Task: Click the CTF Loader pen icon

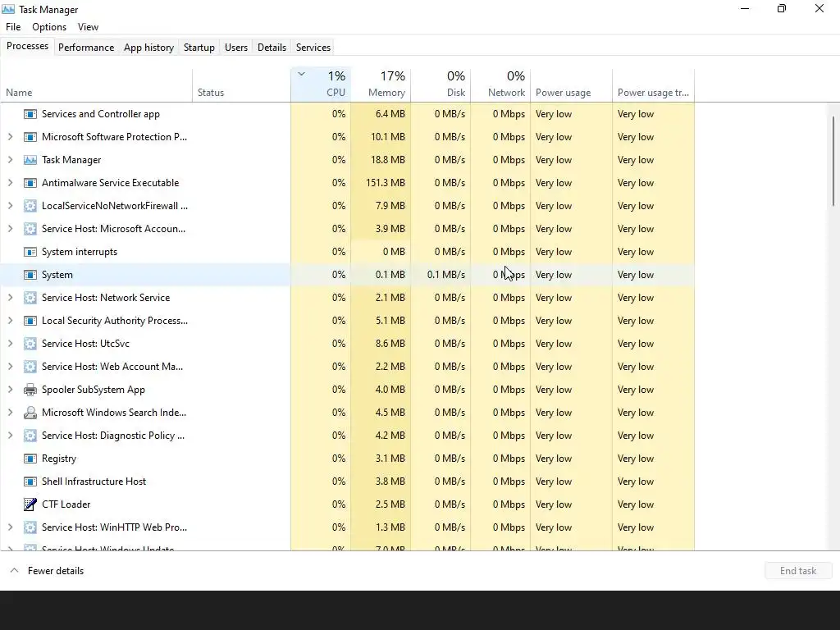Action: click(x=30, y=504)
